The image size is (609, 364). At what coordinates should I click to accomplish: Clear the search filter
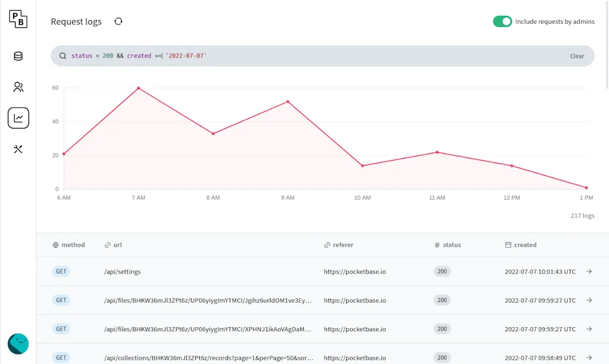point(577,56)
